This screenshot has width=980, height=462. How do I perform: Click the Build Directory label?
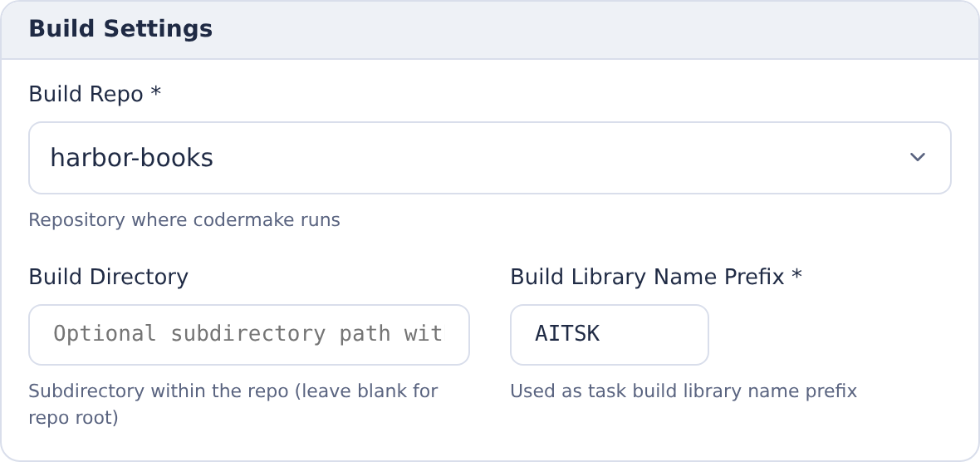(x=108, y=277)
